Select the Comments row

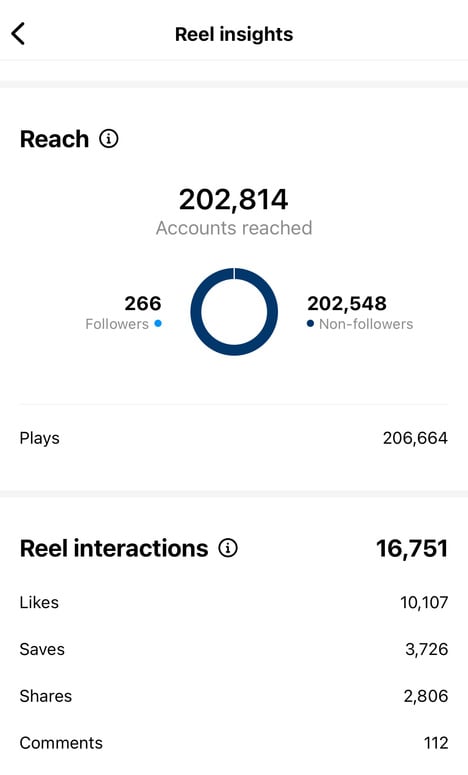234,743
